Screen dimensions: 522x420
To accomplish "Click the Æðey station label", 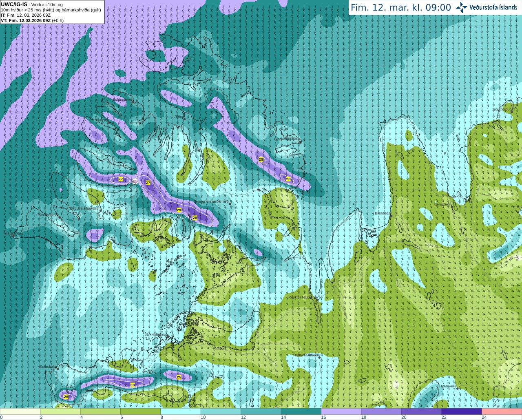I will [179, 117].
